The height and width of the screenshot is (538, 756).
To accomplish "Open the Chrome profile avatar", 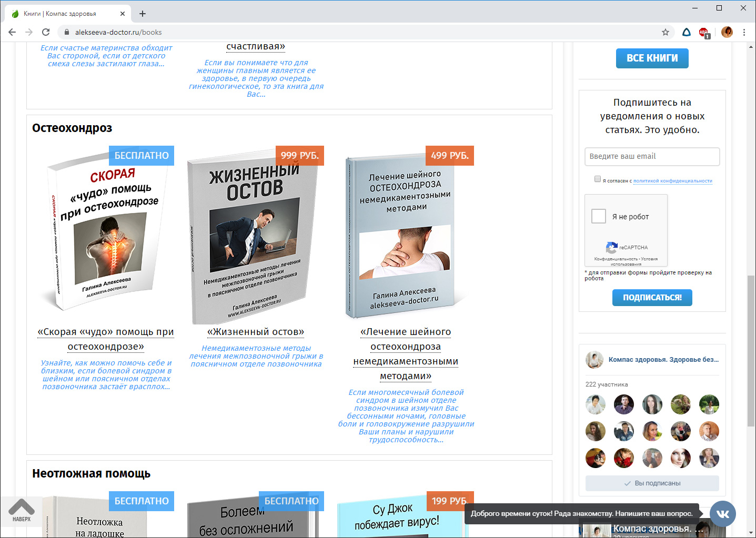I will pyautogui.click(x=727, y=32).
